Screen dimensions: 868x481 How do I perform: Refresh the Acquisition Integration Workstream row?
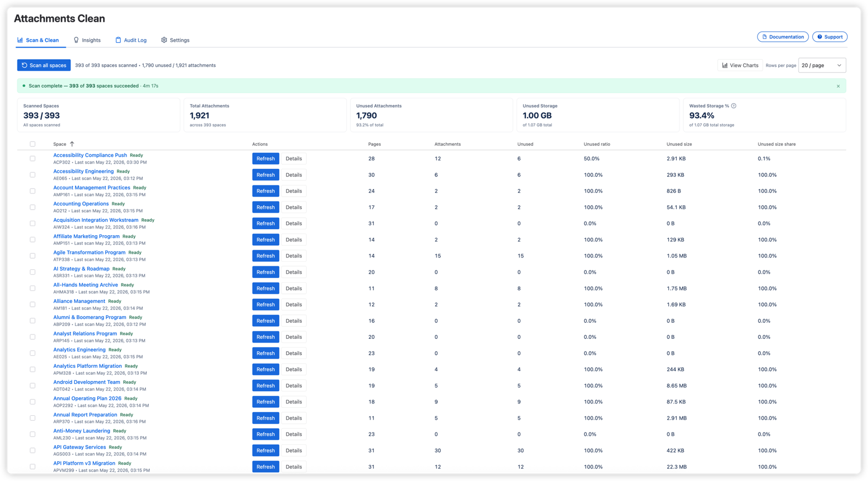[265, 223]
